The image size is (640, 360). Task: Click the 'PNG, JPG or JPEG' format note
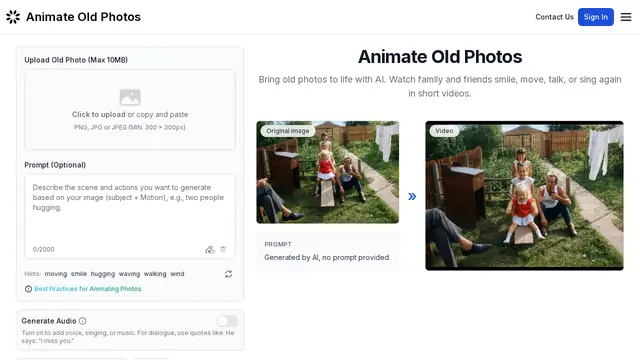point(130,127)
